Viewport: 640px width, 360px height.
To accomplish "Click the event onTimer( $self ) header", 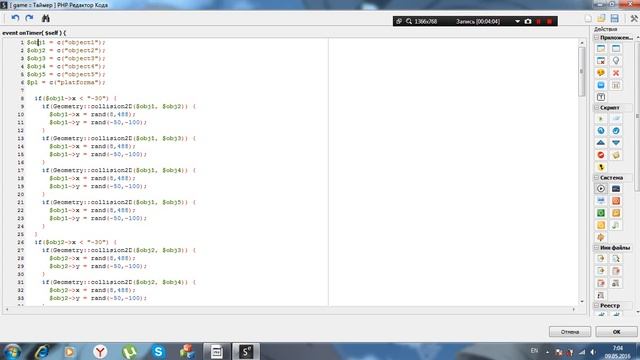I will coord(34,33).
